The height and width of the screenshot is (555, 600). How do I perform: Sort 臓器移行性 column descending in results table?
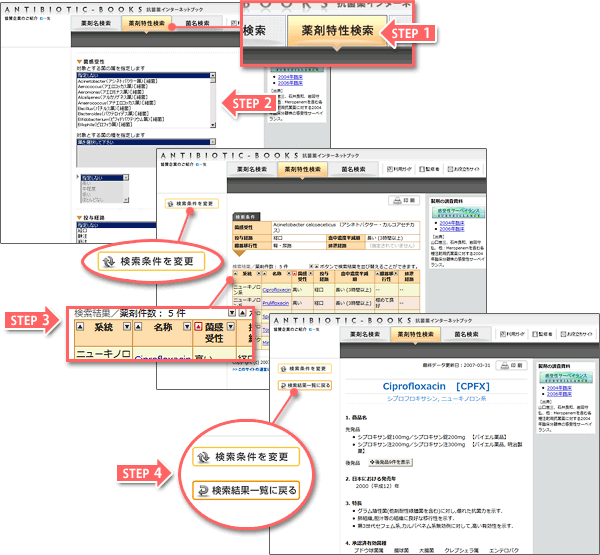[395, 273]
